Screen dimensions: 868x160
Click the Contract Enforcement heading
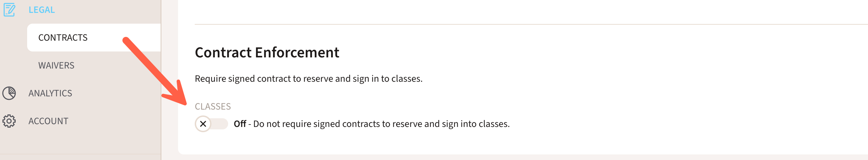click(x=267, y=53)
